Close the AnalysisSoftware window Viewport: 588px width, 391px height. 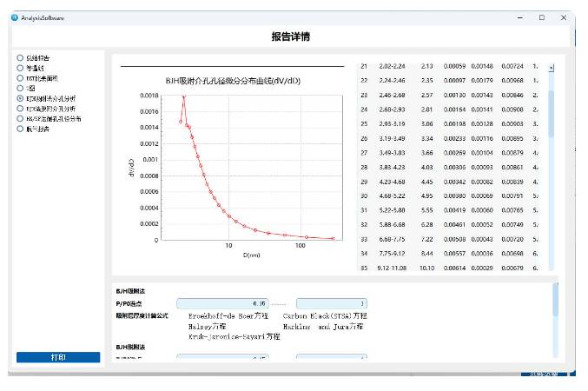(x=564, y=17)
